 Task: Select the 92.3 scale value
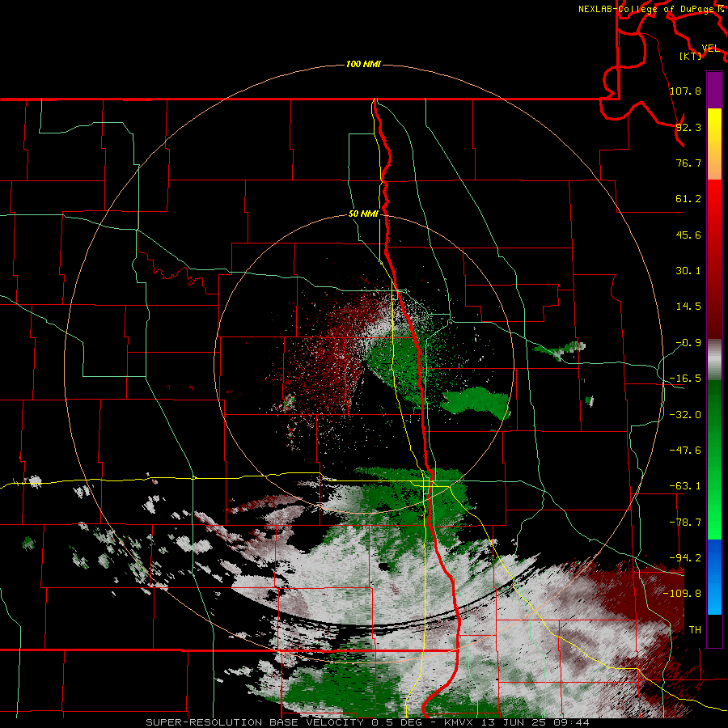[x=688, y=127]
